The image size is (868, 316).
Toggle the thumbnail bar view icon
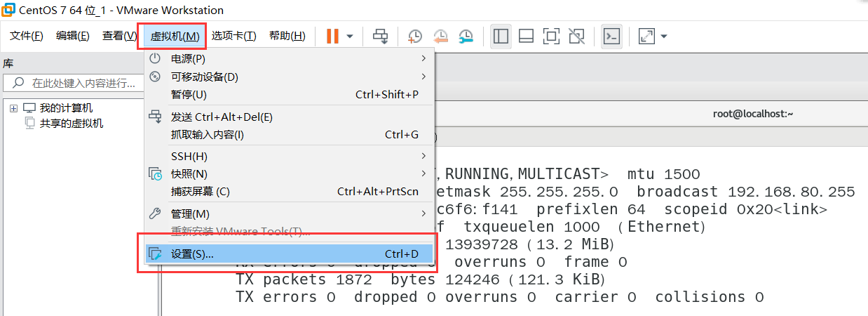(527, 36)
